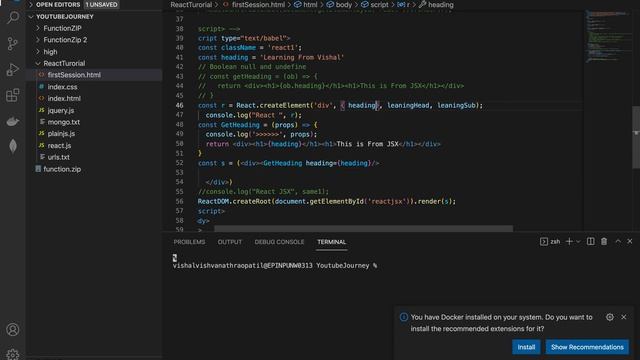Open the Accounts menu icon

(13, 329)
